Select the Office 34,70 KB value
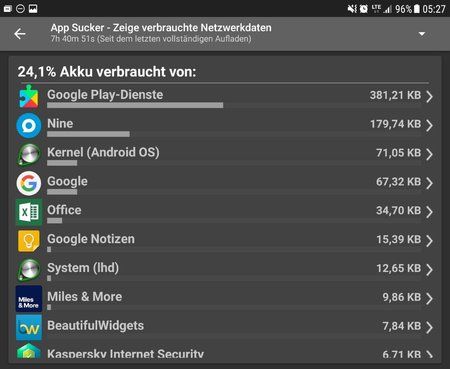Image resolution: width=450 pixels, height=369 pixels. (x=398, y=210)
